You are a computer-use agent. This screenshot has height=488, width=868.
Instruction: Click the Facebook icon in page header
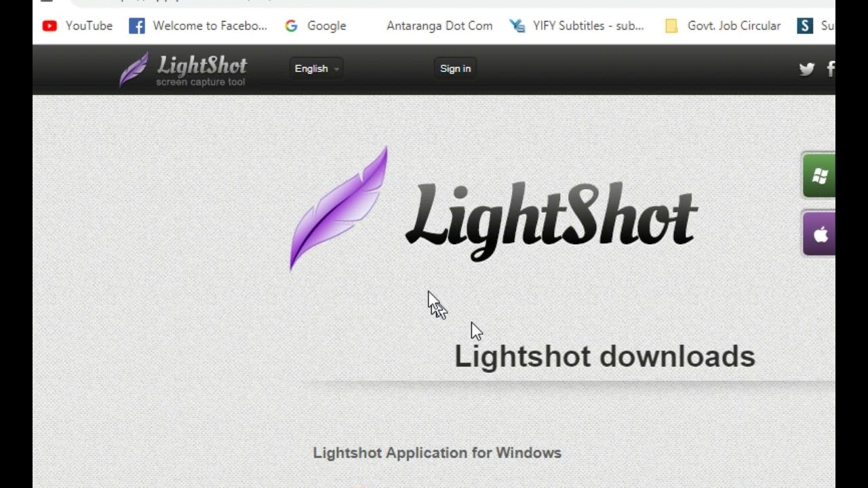[830, 69]
